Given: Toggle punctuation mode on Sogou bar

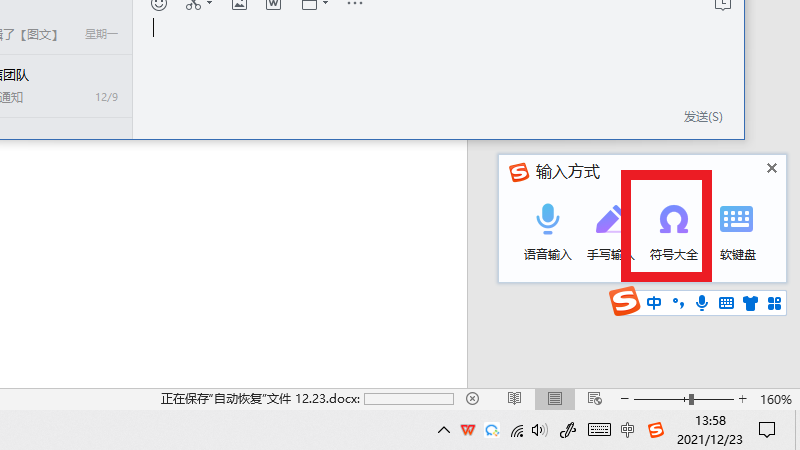Looking at the screenshot, I should click(x=679, y=303).
